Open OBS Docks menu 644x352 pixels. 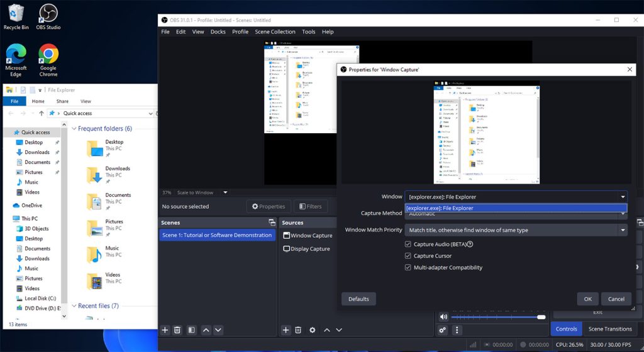click(x=218, y=31)
